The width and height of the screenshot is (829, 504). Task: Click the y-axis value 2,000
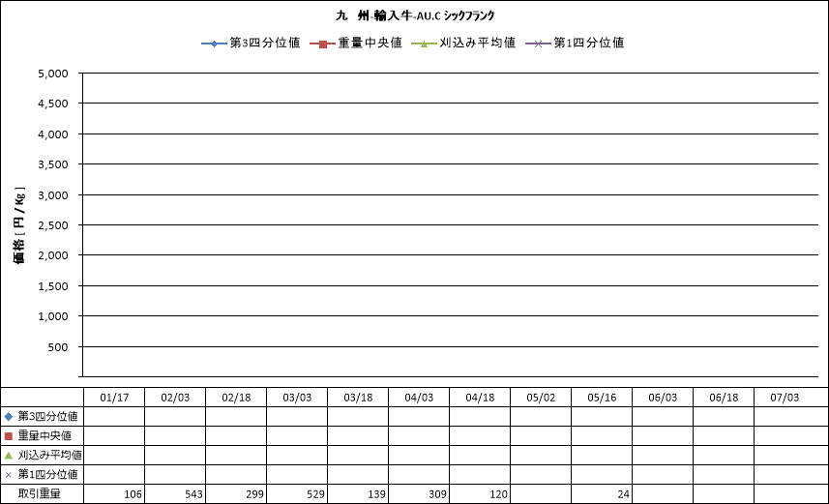pos(53,255)
